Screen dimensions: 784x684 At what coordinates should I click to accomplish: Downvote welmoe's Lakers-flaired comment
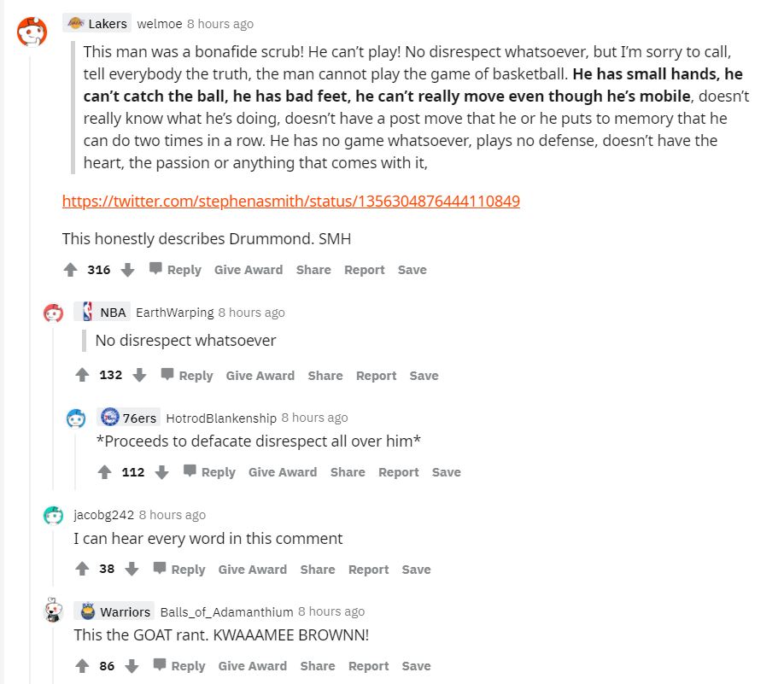coord(127,270)
